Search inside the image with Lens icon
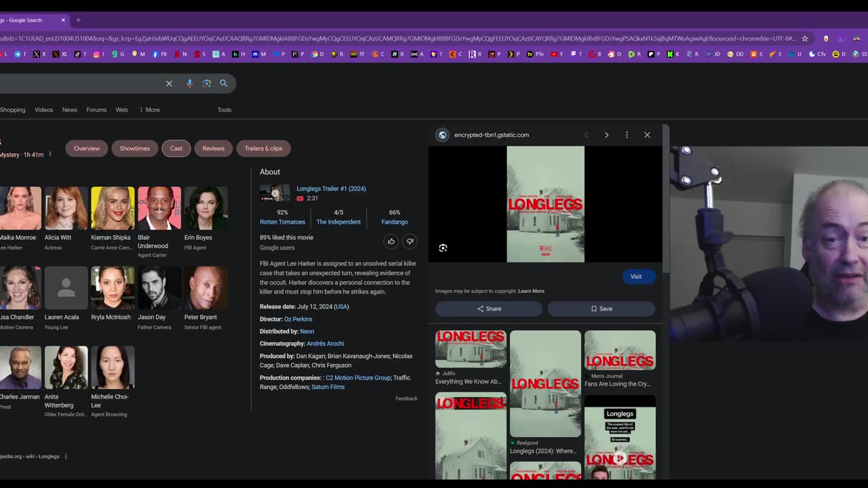Image resolution: width=868 pixels, height=488 pixels. [x=443, y=248]
